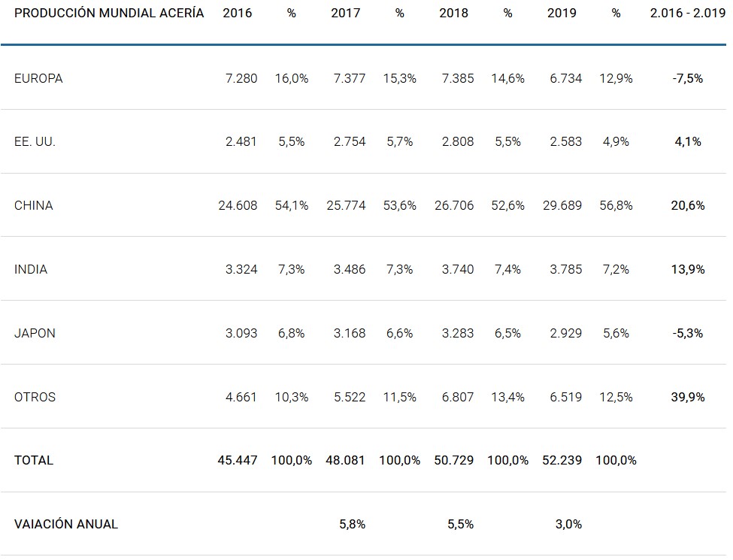
Task: Select the 2017 column header
Action: pos(346,14)
